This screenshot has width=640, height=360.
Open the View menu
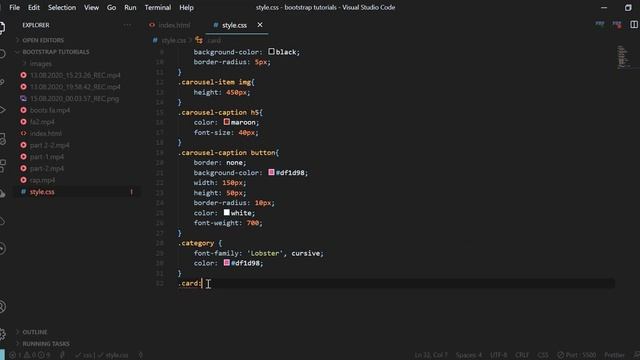91,7
